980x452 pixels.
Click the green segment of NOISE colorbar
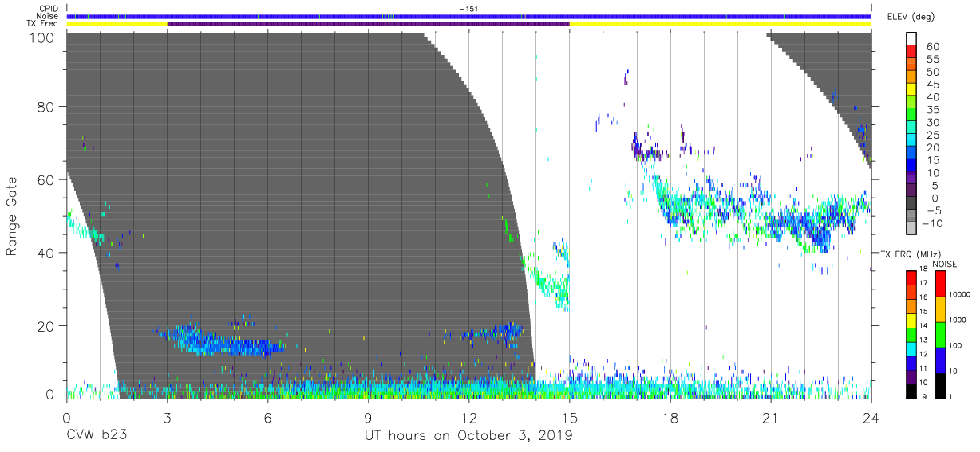click(x=940, y=334)
